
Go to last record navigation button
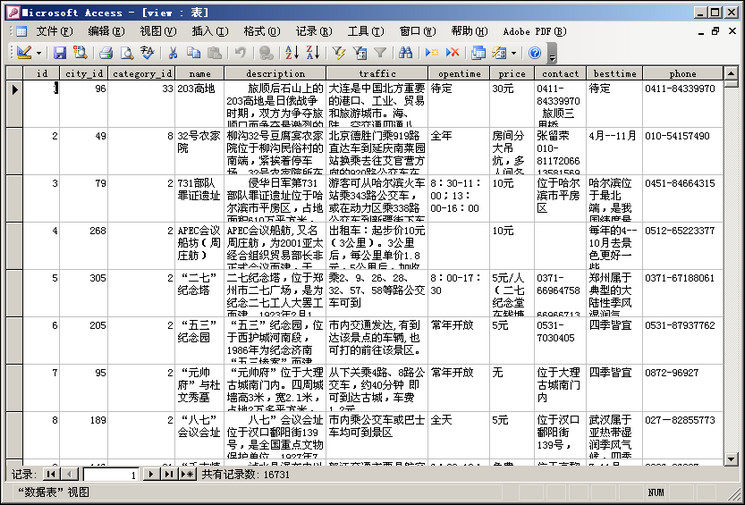pos(169,474)
